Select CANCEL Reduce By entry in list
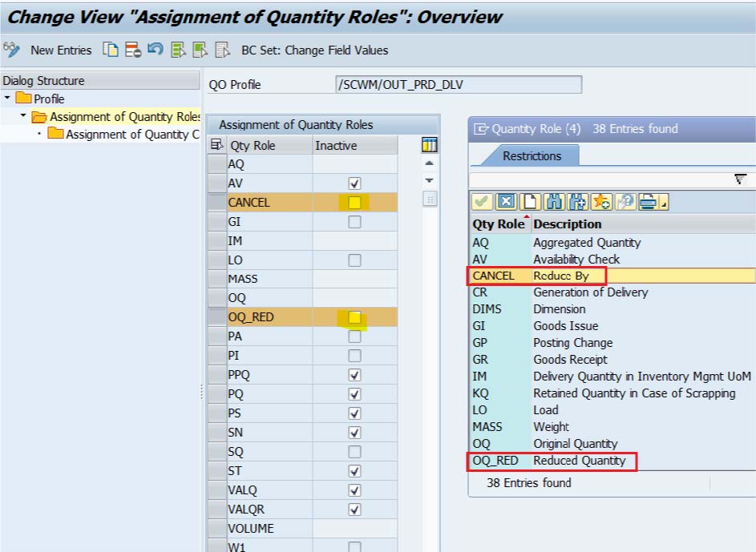This screenshot has width=756, height=552. (x=561, y=276)
